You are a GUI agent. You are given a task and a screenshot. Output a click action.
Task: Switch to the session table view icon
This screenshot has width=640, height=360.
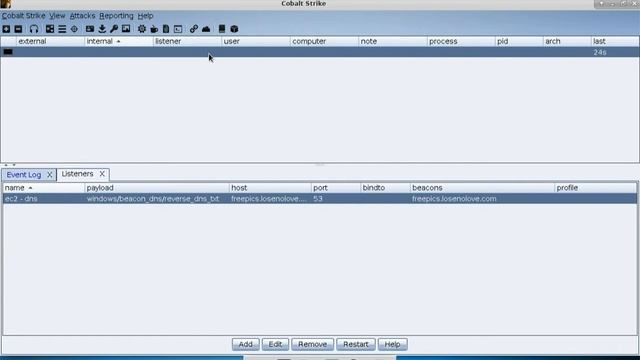[62, 29]
